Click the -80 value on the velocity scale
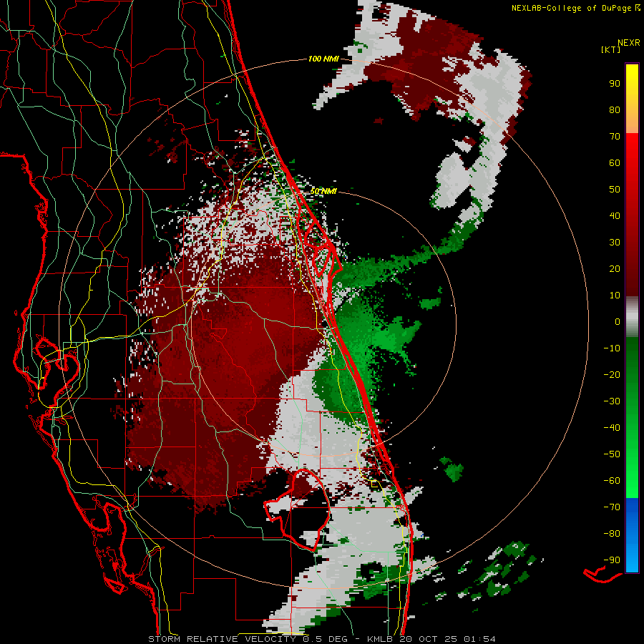 tap(612, 534)
